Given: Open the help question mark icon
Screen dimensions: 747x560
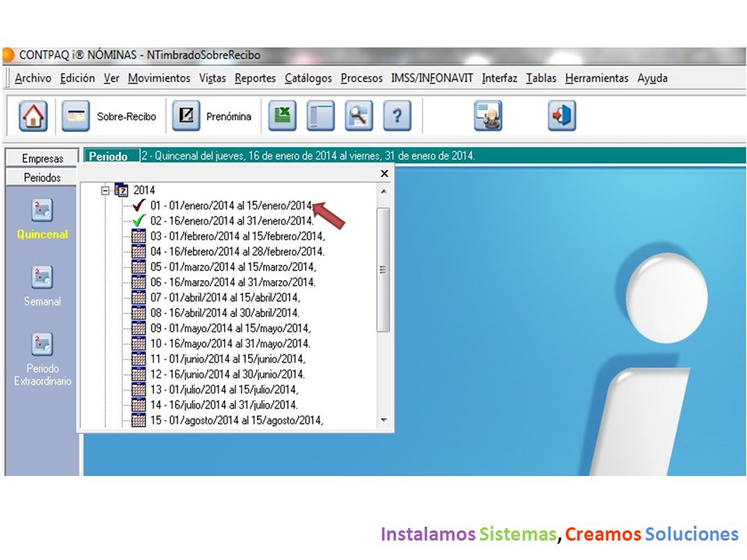Looking at the screenshot, I should [397, 116].
